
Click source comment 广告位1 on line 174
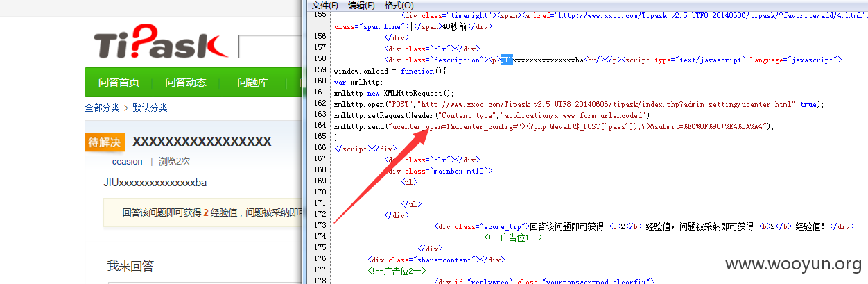point(513,237)
